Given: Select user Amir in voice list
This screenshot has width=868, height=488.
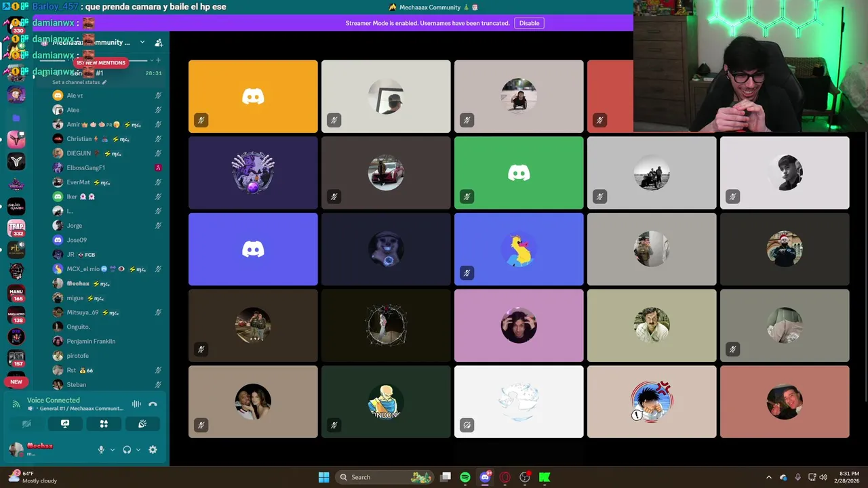Looking at the screenshot, I should 107,125.
